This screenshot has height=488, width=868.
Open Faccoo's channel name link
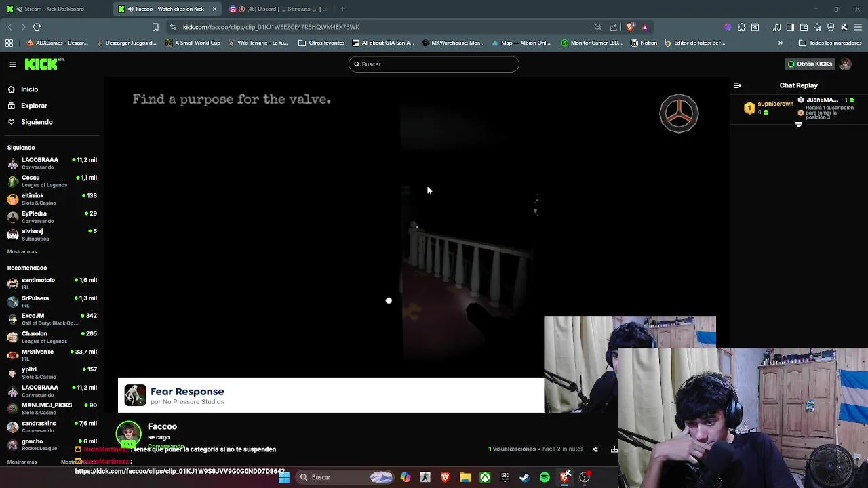tap(162, 426)
